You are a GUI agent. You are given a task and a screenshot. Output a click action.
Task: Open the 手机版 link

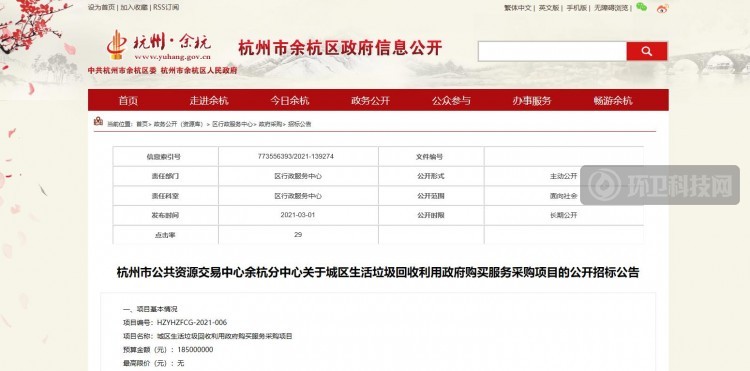click(576, 8)
